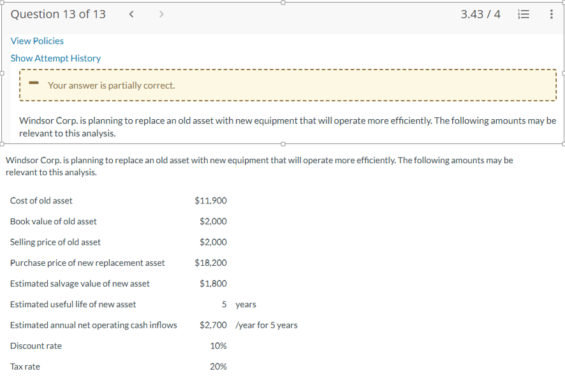This screenshot has width=565, height=392.
Task: Open the View Policies link
Action: click(x=37, y=41)
